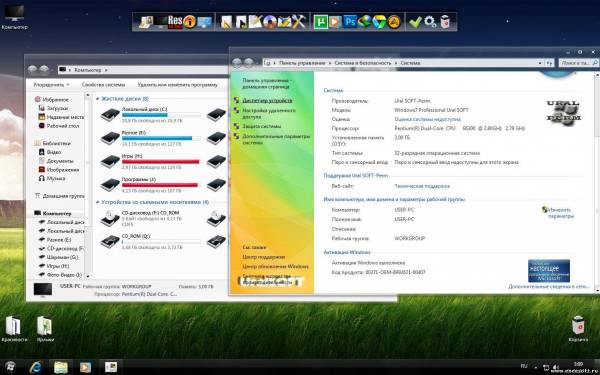Open the Start menu orb
The image size is (600, 375).
pos(11,367)
